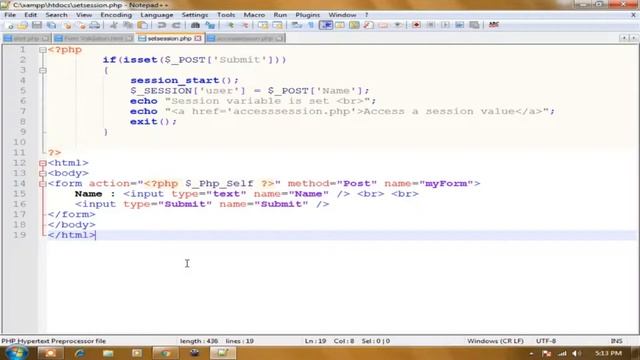Toggle Show All Characters in the toolbar
This screenshot has width=640, height=360.
pyautogui.click(x=311, y=25)
